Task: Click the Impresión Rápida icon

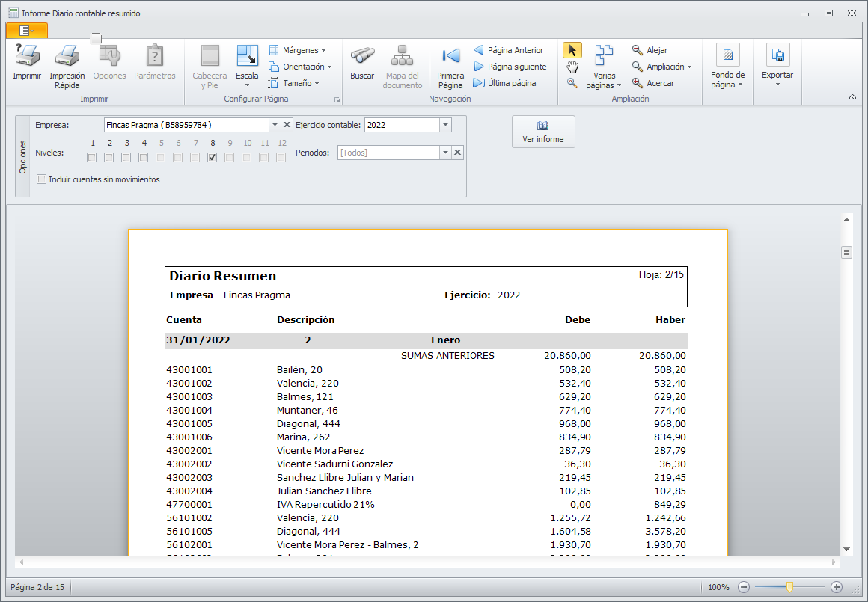Action: point(67,57)
